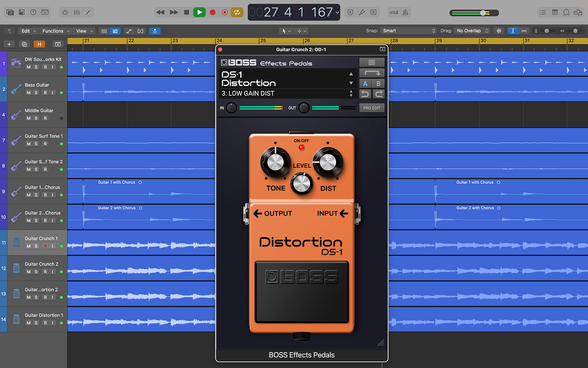Click the BOSS IN level knob
Viewport: 588px width, 368px height.
pos(231,108)
